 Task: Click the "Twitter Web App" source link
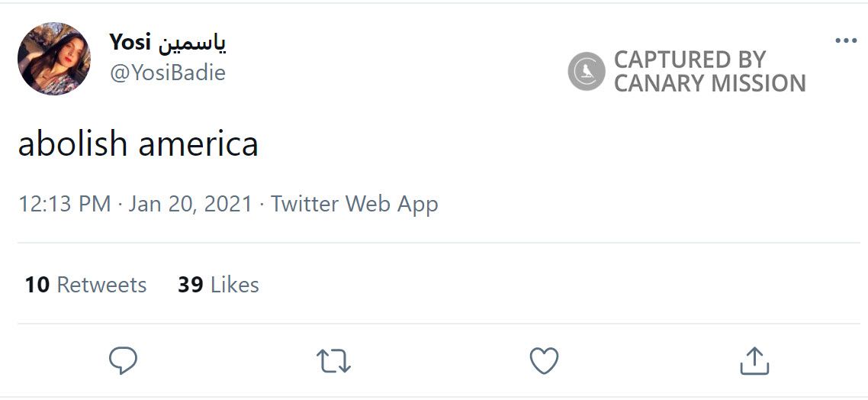coord(355,205)
